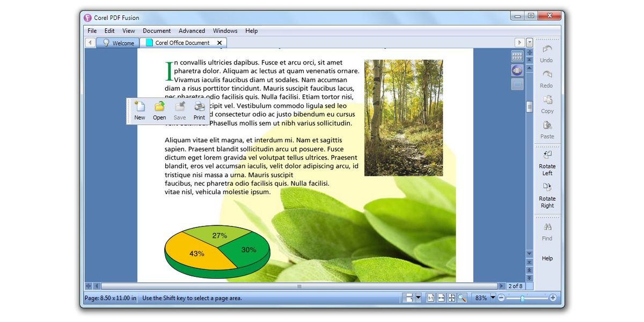Click the zoom in plus button
644x322 pixels.
553,298
